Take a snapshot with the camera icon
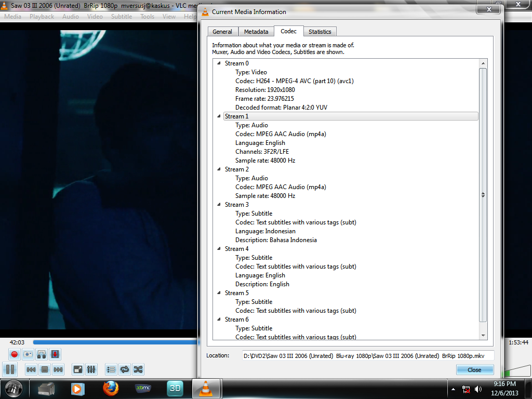The height and width of the screenshot is (399, 532). 28,354
